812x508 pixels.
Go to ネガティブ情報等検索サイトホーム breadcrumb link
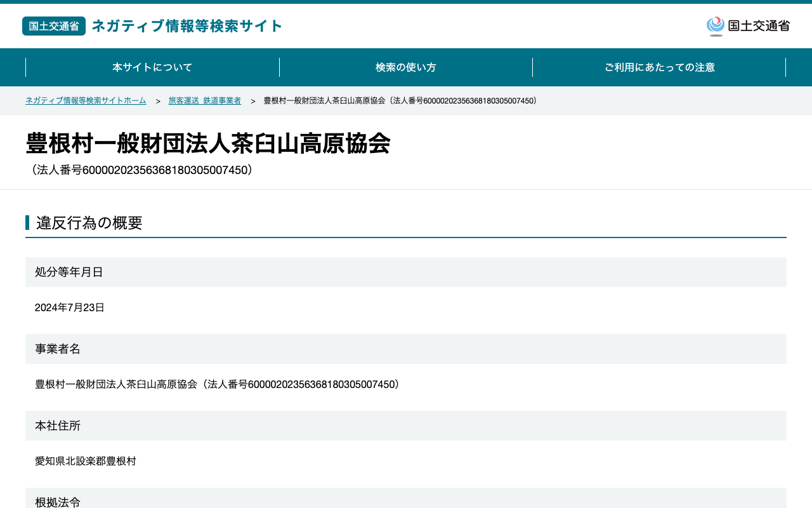pyautogui.click(x=86, y=101)
